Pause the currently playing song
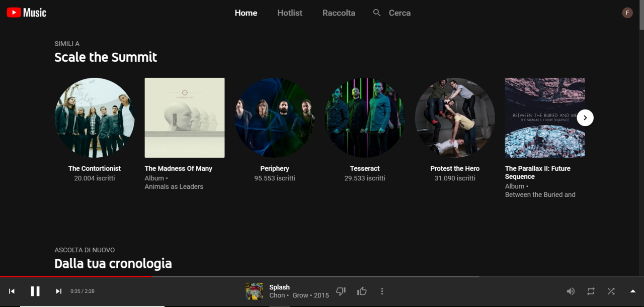 click(35, 291)
